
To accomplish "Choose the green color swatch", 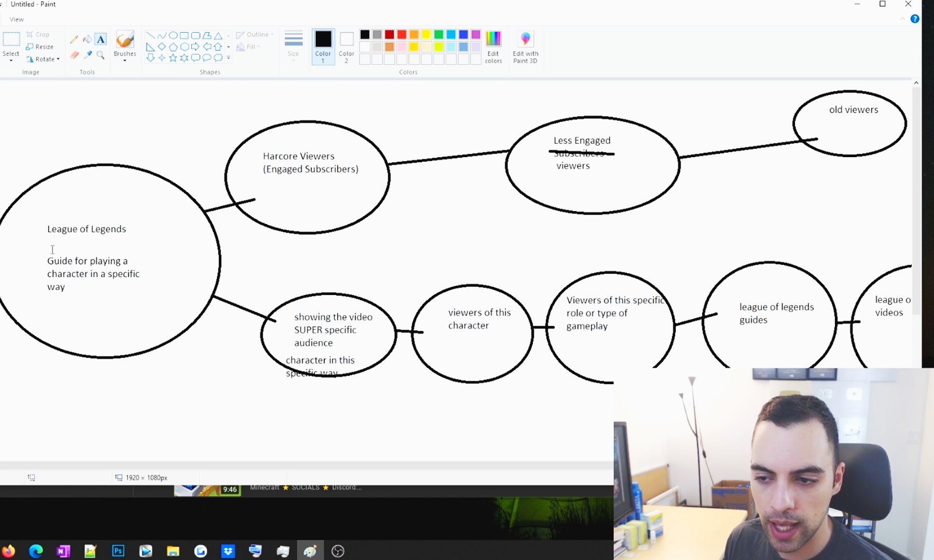I will [x=438, y=35].
